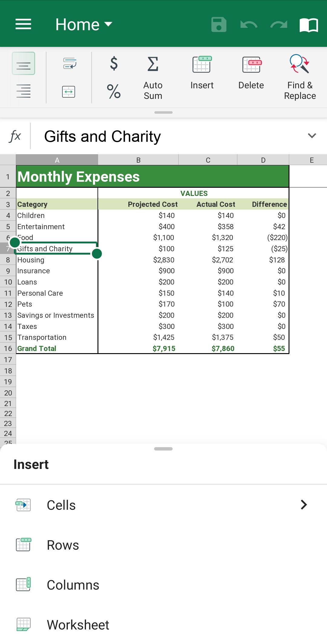Select the Insurance cell
The height and width of the screenshot is (644, 327).
click(x=57, y=271)
